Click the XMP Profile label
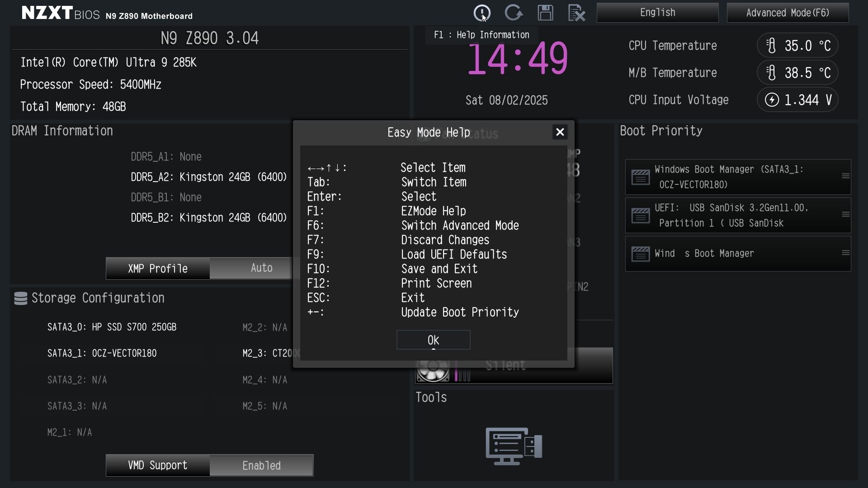 [157, 268]
